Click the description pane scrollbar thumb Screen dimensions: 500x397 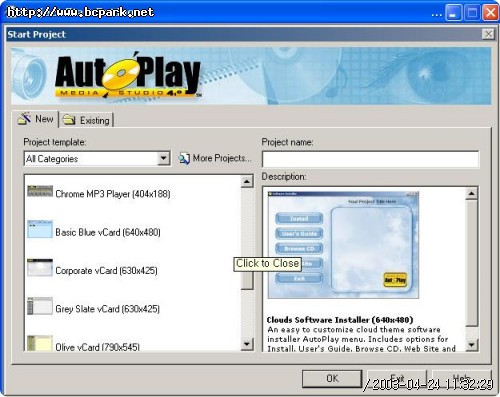(x=471, y=263)
